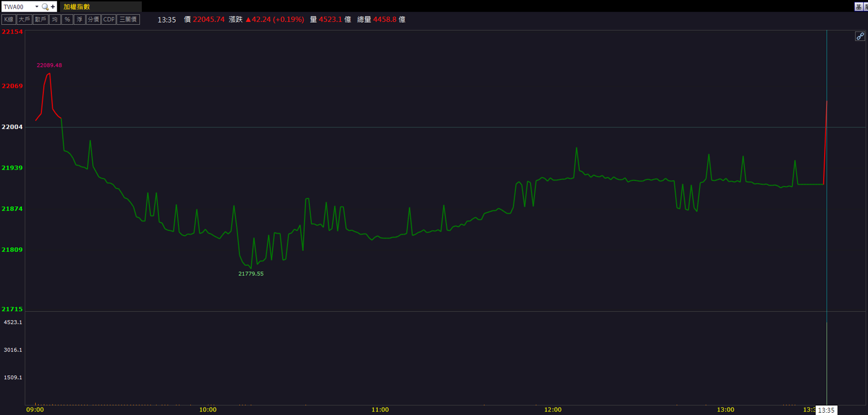Viewport: 868px width, 415px height.
Task: Click the 13:35 time marker on the time axis
Action: click(x=826, y=410)
